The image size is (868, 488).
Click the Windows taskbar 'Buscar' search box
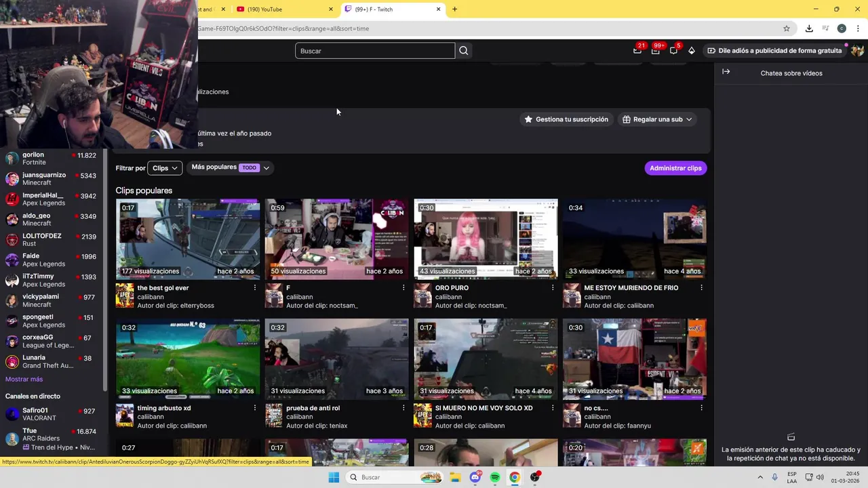point(395,477)
